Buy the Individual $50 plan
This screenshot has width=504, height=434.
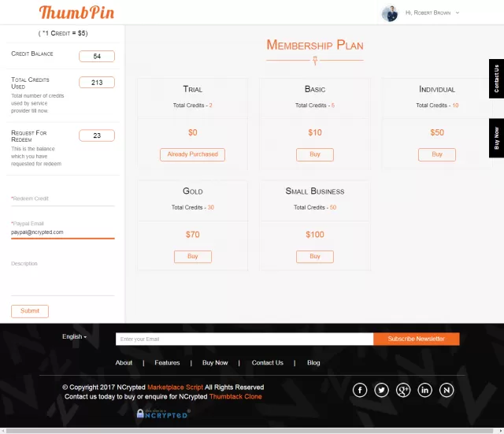click(x=437, y=154)
